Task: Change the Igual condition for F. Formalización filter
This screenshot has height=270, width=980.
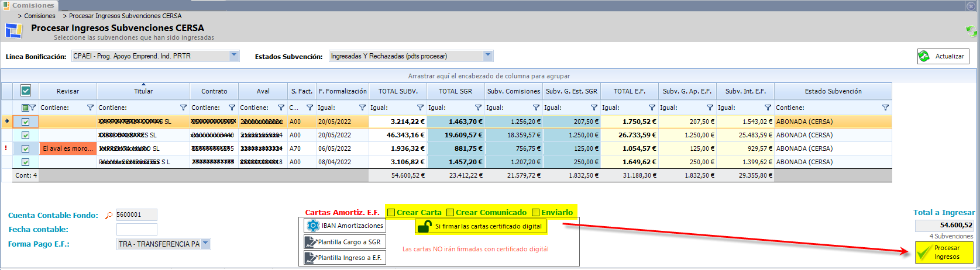Action: [x=326, y=108]
